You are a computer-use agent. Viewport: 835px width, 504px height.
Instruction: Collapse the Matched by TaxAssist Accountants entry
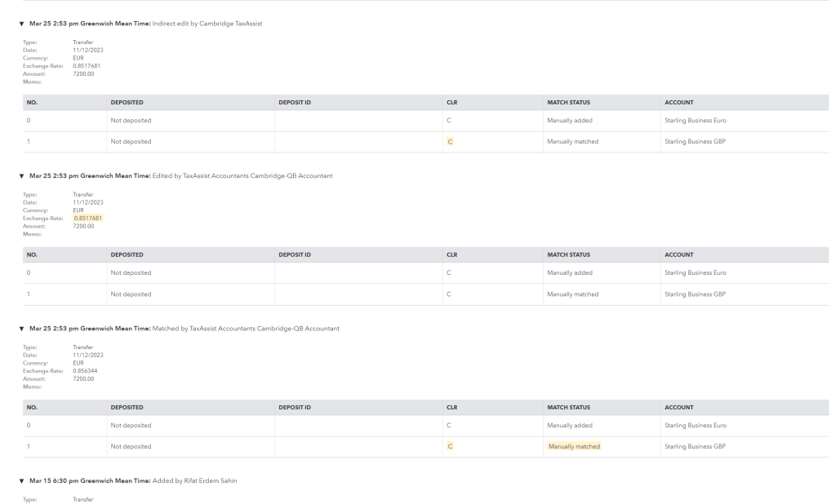pos(21,329)
